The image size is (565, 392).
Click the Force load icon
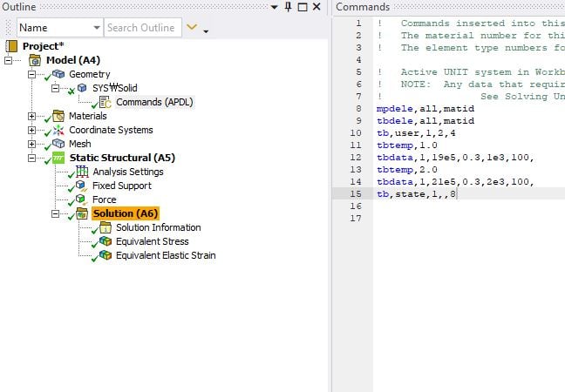click(81, 199)
